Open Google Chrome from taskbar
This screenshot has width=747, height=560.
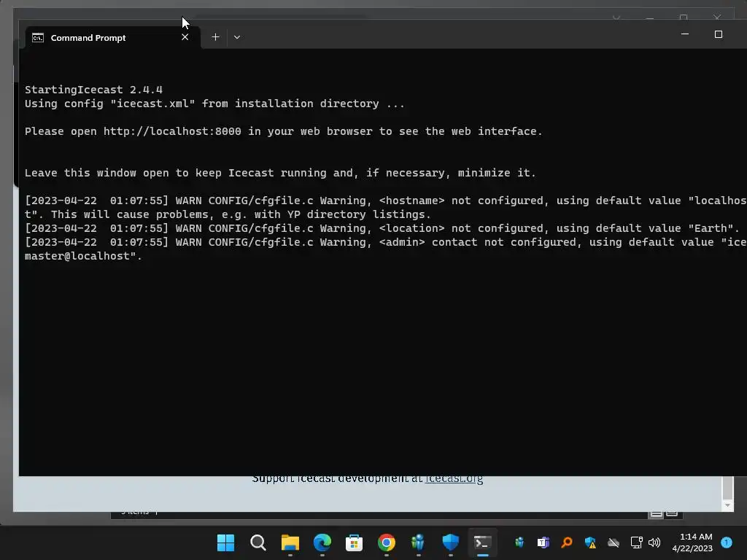pyautogui.click(x=387, y=542)
